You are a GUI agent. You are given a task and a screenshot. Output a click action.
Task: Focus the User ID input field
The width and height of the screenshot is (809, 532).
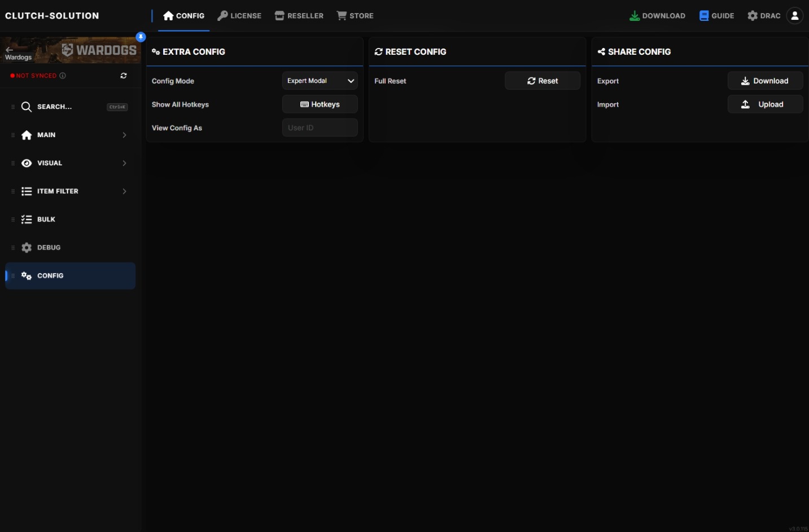click(320, 127)
